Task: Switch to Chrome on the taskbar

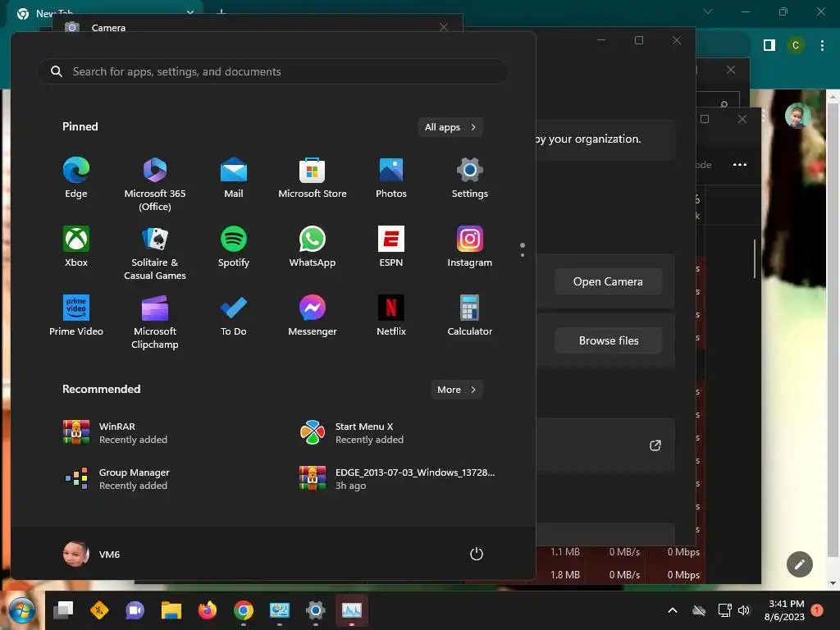Action: pyautogui.click(x=243, y=610)
